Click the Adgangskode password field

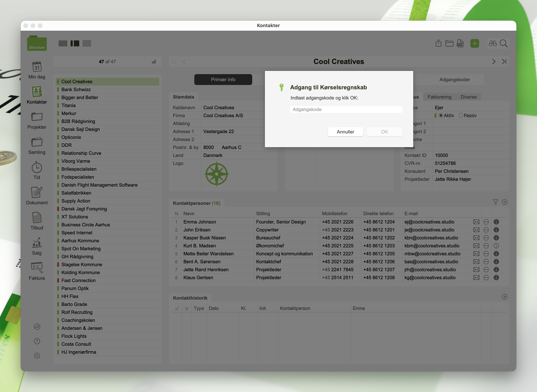click(346, 109)
